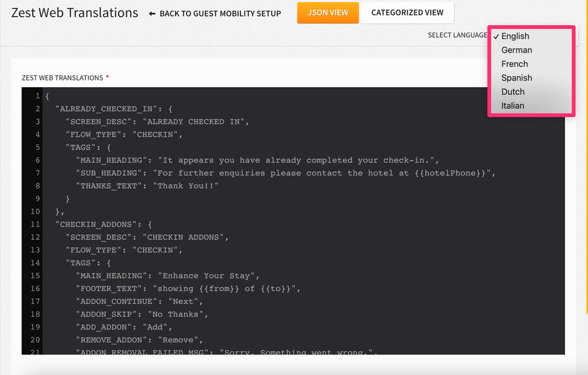Click the Zest Web Translations field label
The width and height of the screenshot is (588, 375).
pos(62,77)
